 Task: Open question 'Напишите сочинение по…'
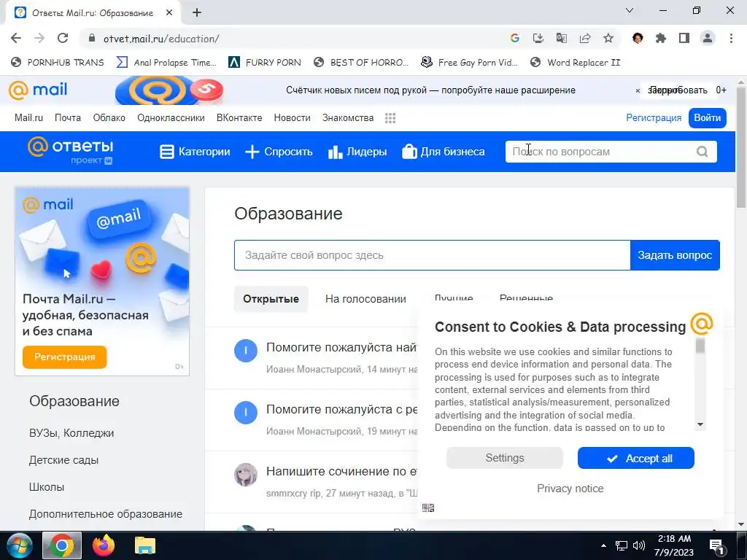(x=341, y=472)
